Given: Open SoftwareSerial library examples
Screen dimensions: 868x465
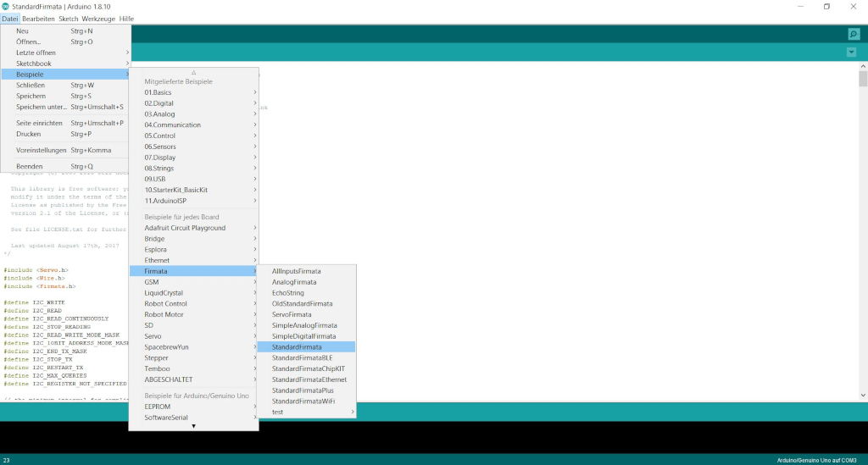Looking at the screenshot, I should [x=194, y=418].
